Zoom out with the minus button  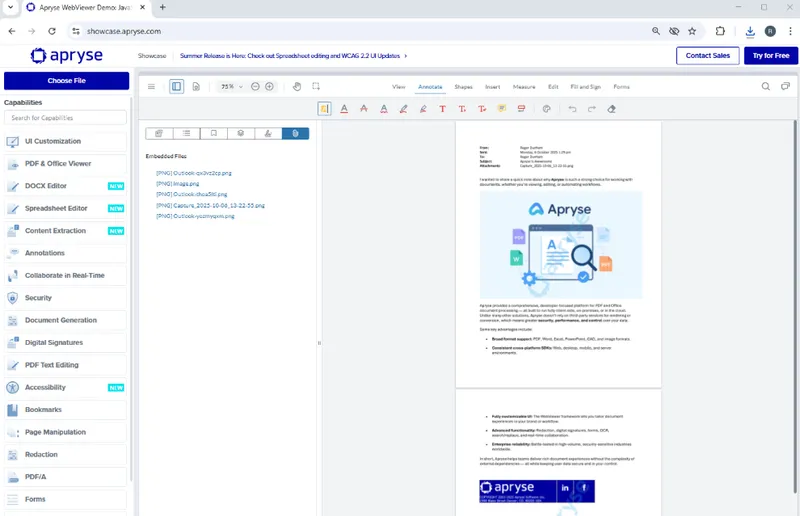pyautogui.click(x=255, y=87)
